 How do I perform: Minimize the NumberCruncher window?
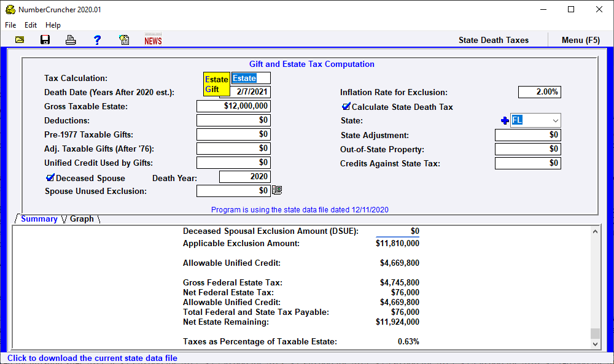coord(543,9)
